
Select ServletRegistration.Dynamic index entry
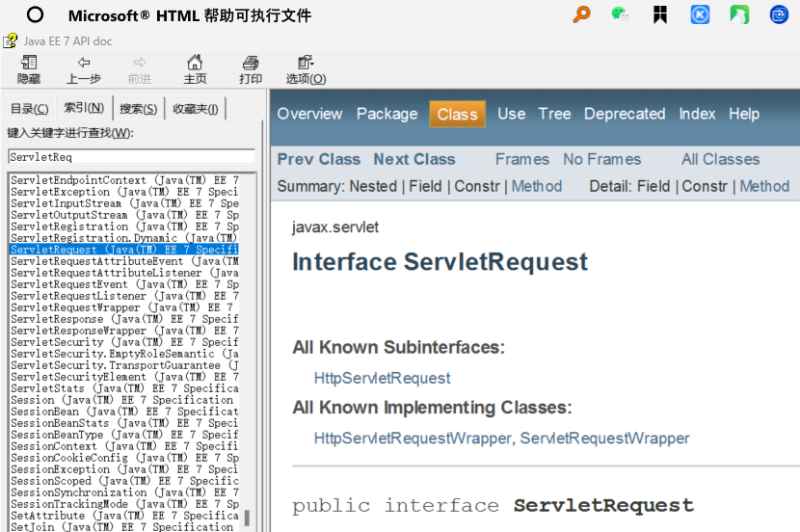(124, 238)
